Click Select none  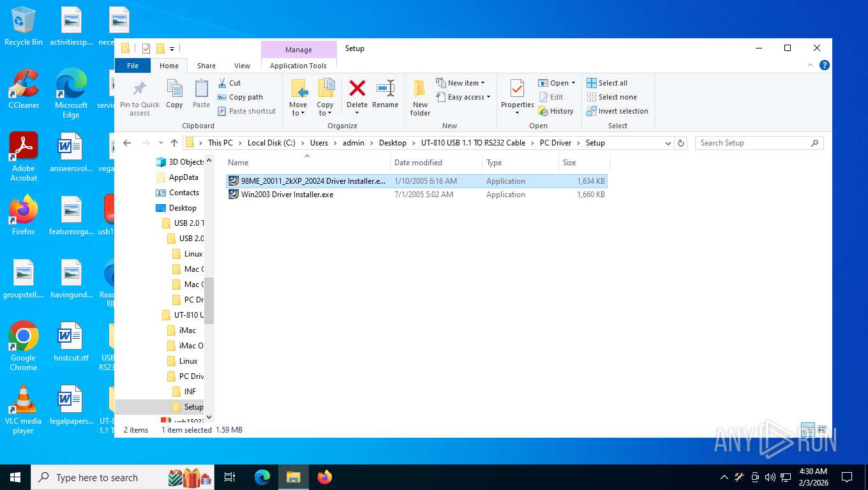point(611,97)
